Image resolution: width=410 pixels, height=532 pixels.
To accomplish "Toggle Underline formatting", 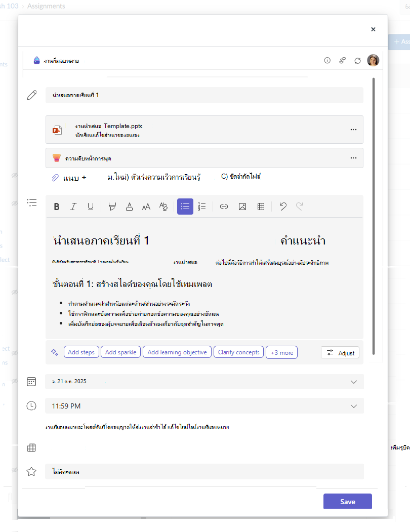I will tap(90, 207).
